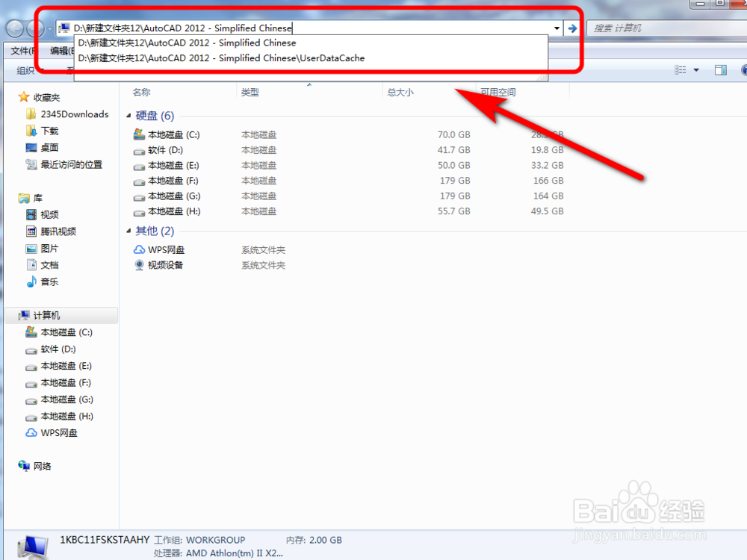Open WPS网盘 in the navigation pane

(x=58, y=433)
